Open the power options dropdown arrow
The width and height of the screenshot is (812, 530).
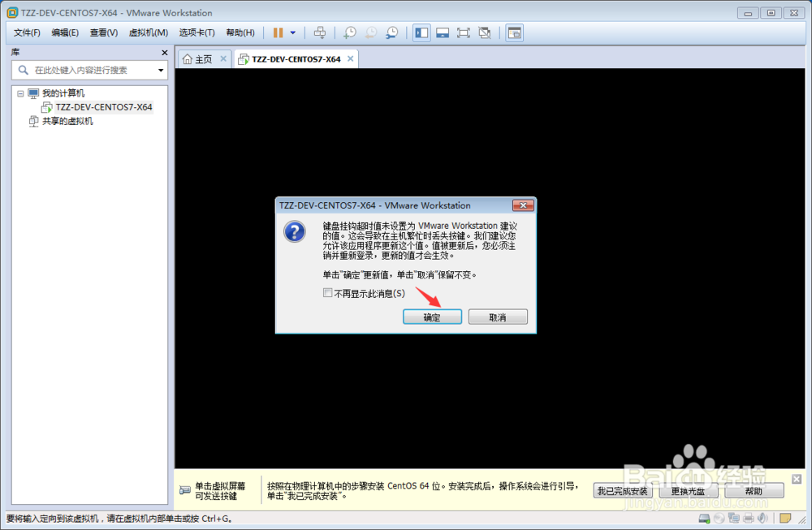click(x=293, y=33)
